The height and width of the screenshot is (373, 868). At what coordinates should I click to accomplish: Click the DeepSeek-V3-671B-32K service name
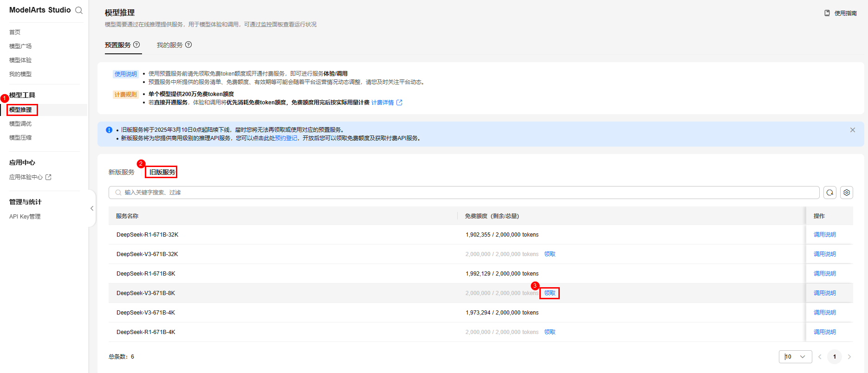(x=148, y=254)
